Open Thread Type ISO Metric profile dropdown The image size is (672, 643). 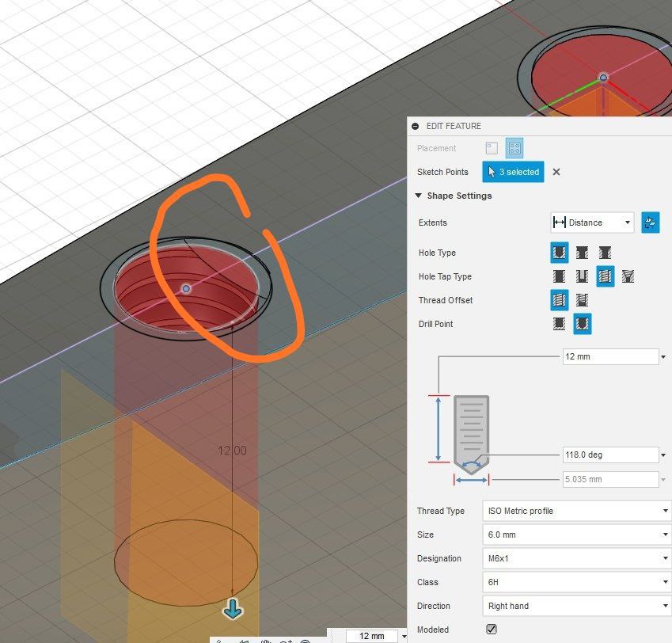click(x=577, y=511)
